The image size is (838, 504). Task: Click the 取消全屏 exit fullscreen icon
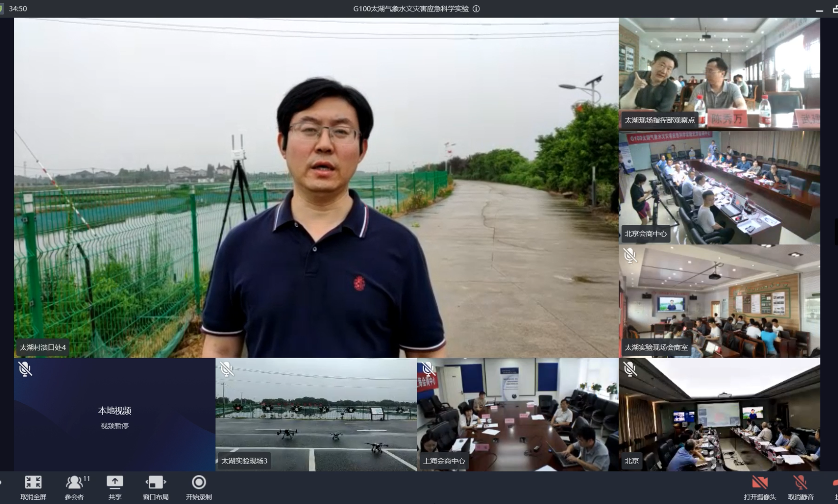[x=33, y=483]
